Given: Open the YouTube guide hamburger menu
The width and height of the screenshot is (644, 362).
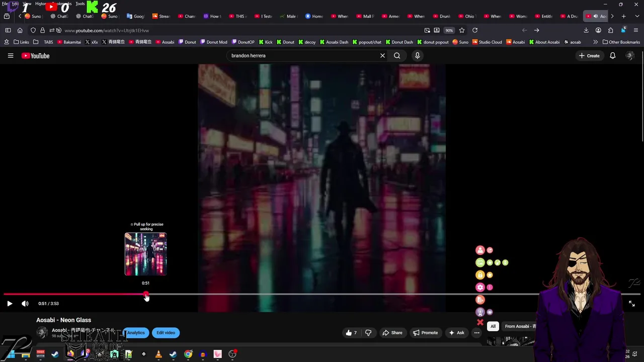Looking at the screenshot, I should pos(11,56).
